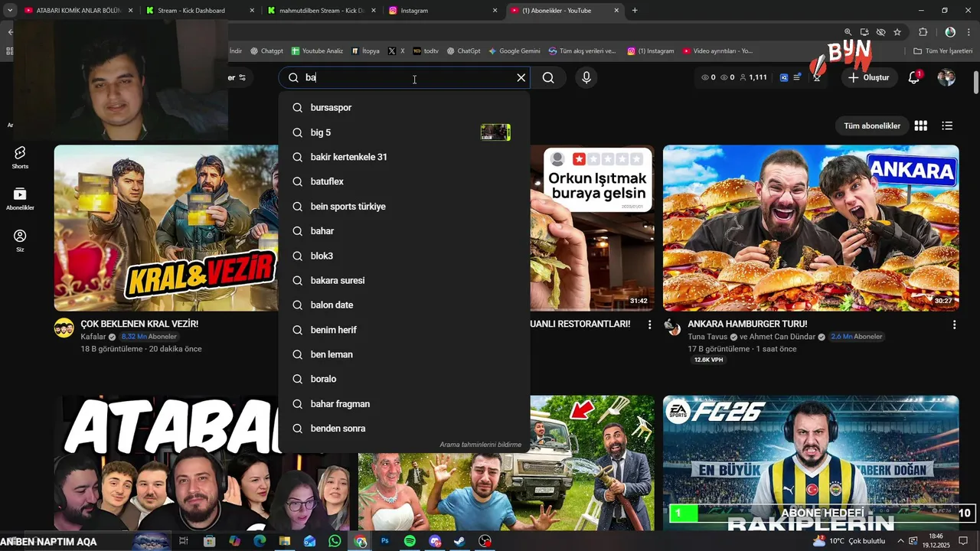Viewport: 980px width, 551px height.
Task: Expand the Chrome tab search dropdown
Action: (10, 11)
